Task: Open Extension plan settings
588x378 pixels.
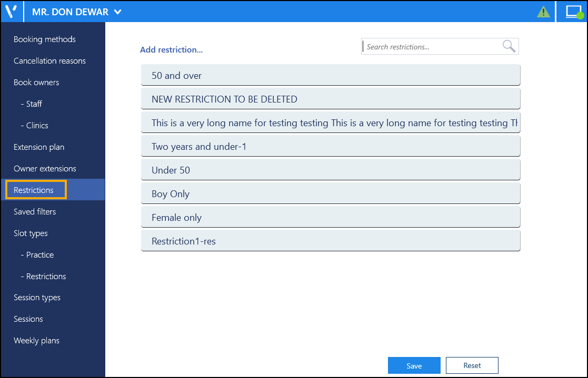Action: tap(39, 147)
